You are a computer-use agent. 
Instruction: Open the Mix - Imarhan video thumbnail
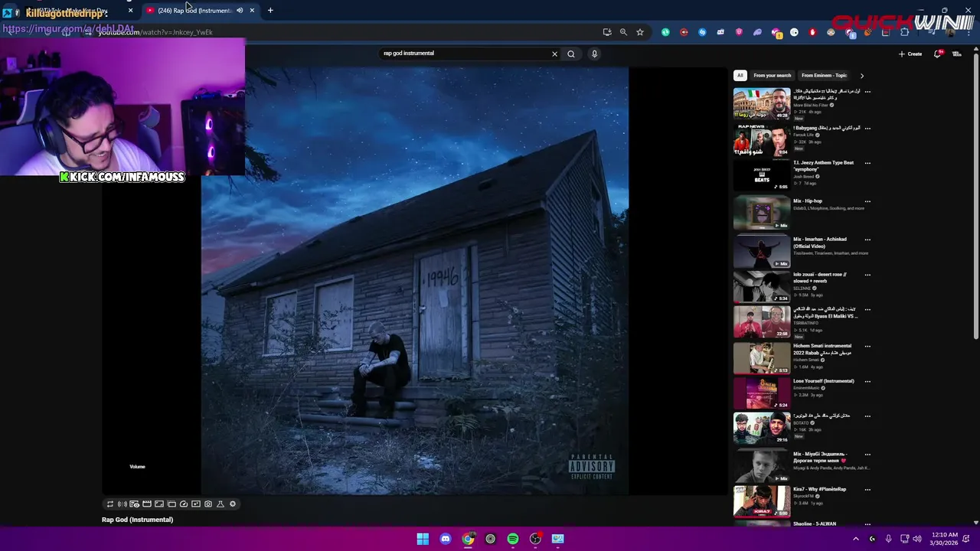762,252
